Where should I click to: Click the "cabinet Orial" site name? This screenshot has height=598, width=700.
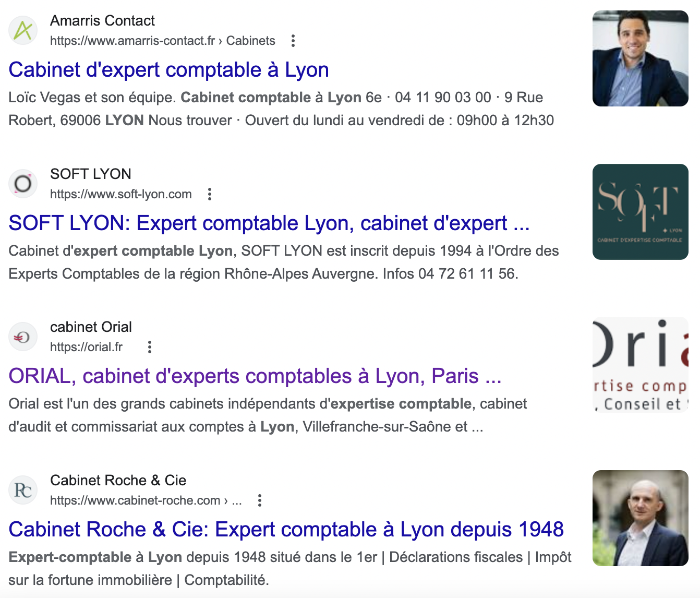click(91, 327)
